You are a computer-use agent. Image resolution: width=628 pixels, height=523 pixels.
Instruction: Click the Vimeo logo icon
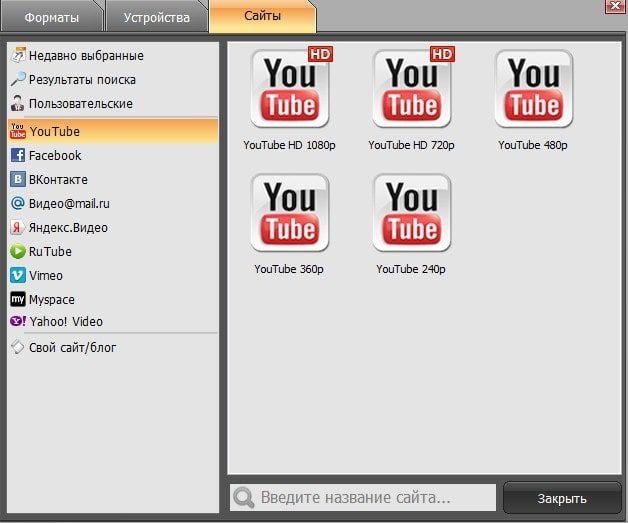pyautogui.click(x=18, y=275)
